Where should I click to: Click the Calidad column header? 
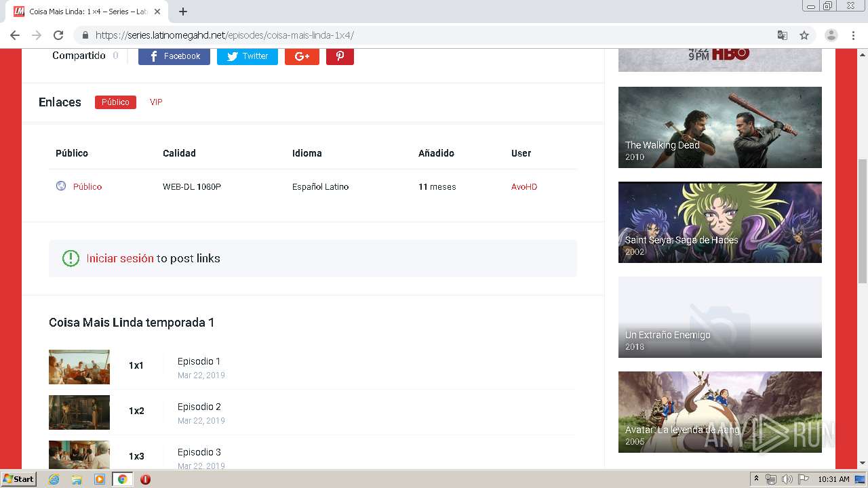(179, 153)
